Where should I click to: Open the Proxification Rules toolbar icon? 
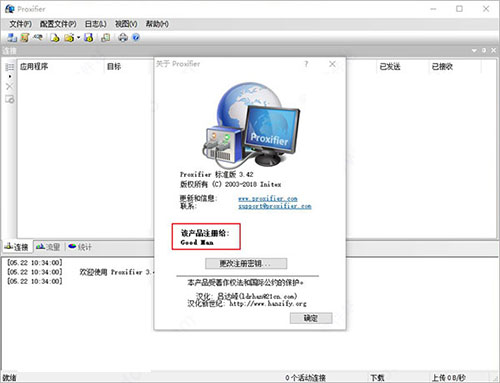point(25,37)
